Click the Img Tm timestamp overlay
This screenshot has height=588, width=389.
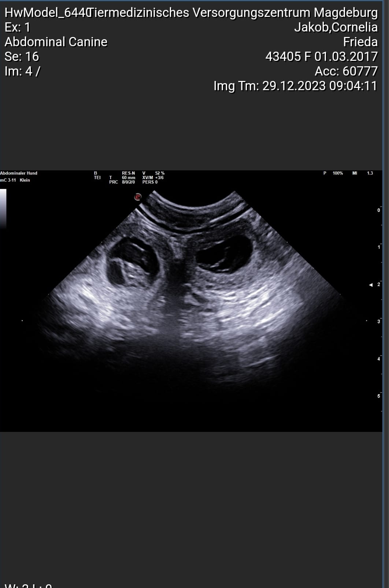295,86
